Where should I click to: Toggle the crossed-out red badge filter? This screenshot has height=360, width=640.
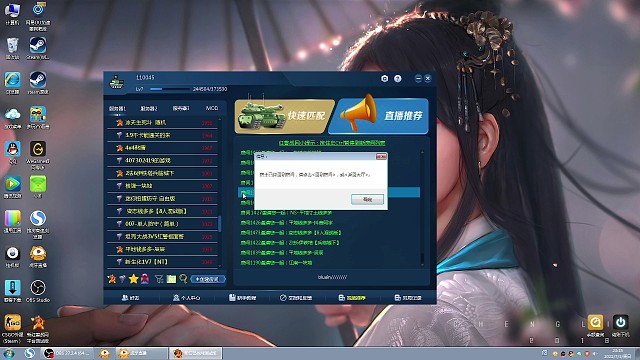(145, 279)
